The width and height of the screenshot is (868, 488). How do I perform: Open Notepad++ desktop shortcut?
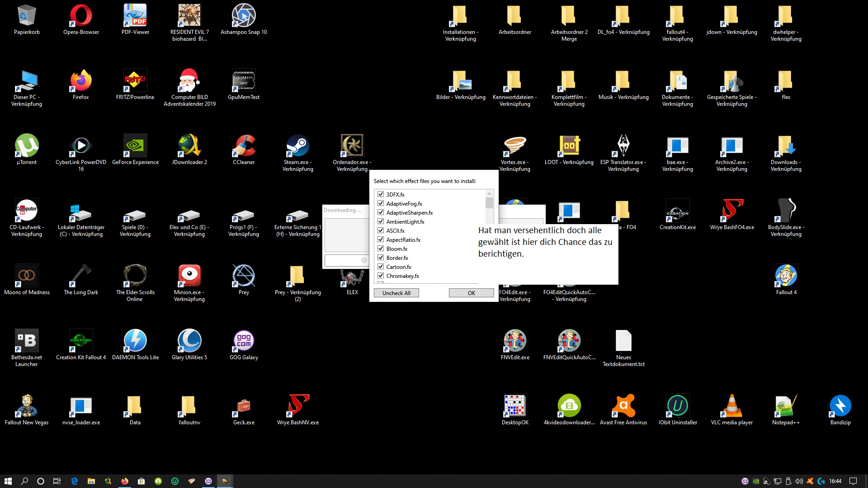(786, 406)
